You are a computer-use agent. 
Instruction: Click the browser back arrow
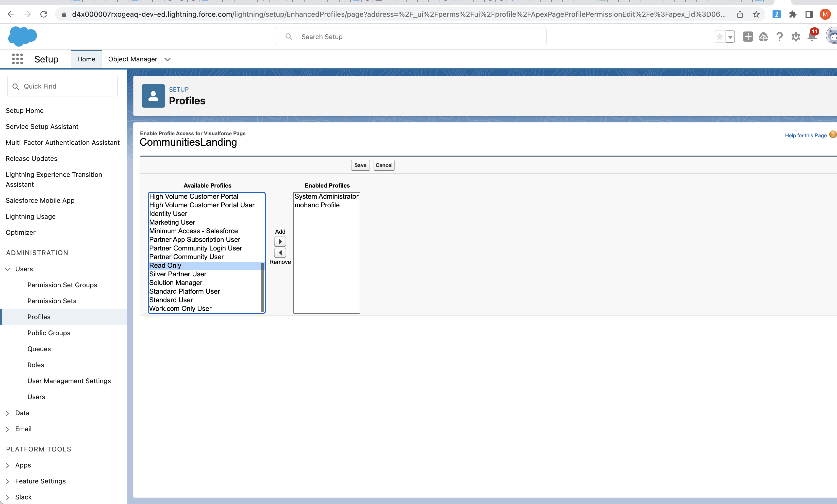point(11,14)
